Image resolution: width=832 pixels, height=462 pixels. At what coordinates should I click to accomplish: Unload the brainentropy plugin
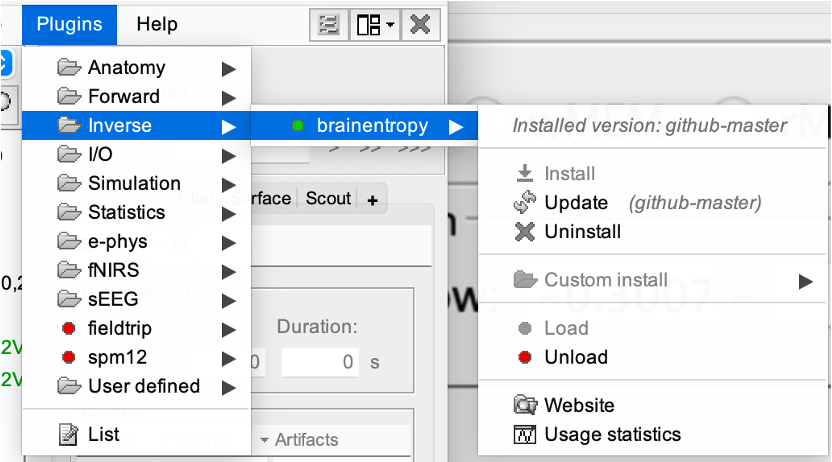pyautogui.click(x=576, y=357)
